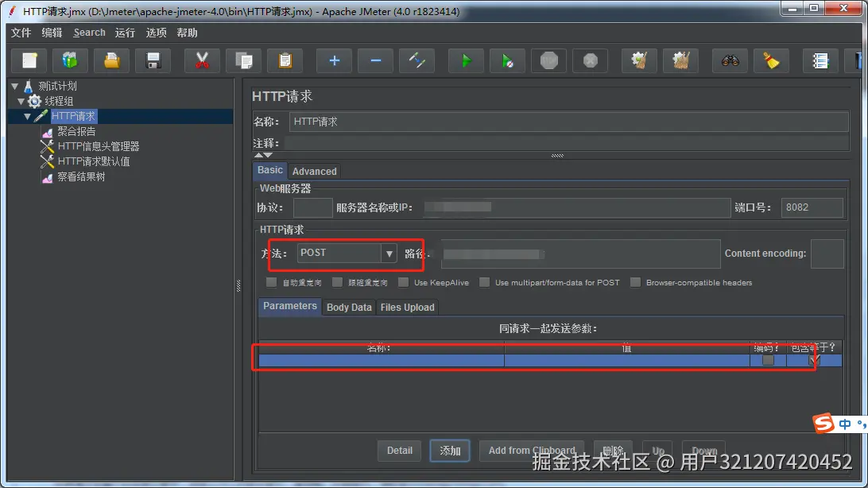The image size is (868, 488).
Task: Switch to the Body Data tab
Action: point(349,307)
